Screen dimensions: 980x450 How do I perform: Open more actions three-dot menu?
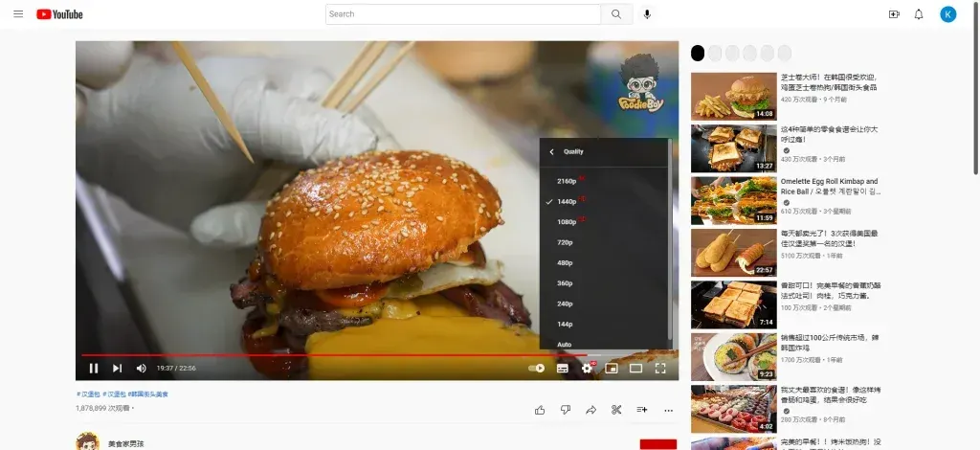pyautogui.click(x=669, y=411)
